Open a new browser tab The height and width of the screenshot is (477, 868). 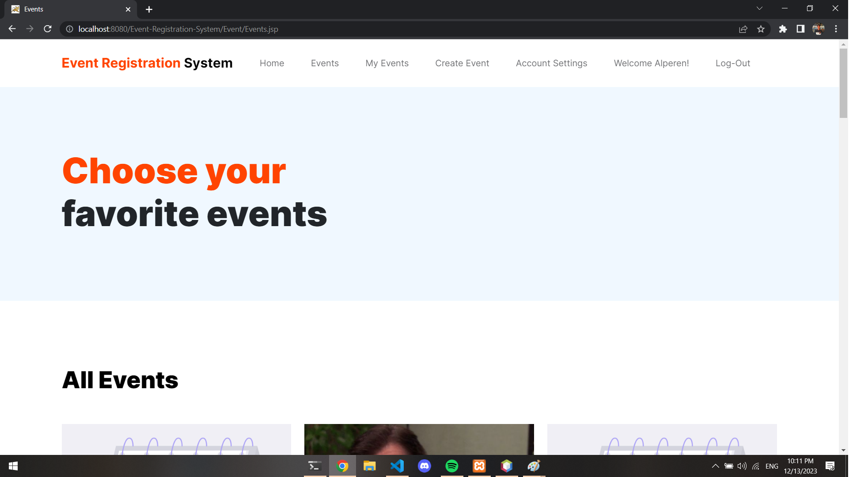(149, 9)
